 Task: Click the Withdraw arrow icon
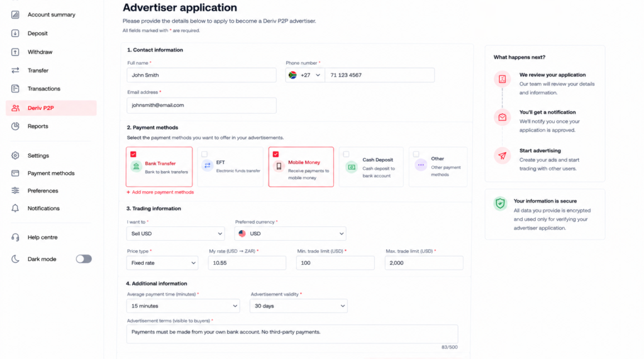pyautogui.click(x=15, y=52)
